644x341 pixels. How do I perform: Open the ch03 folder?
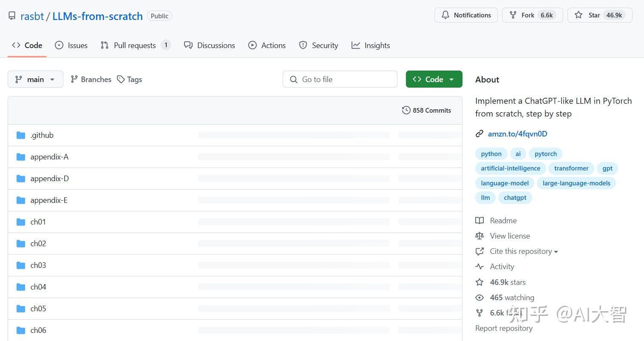[38, 265]
